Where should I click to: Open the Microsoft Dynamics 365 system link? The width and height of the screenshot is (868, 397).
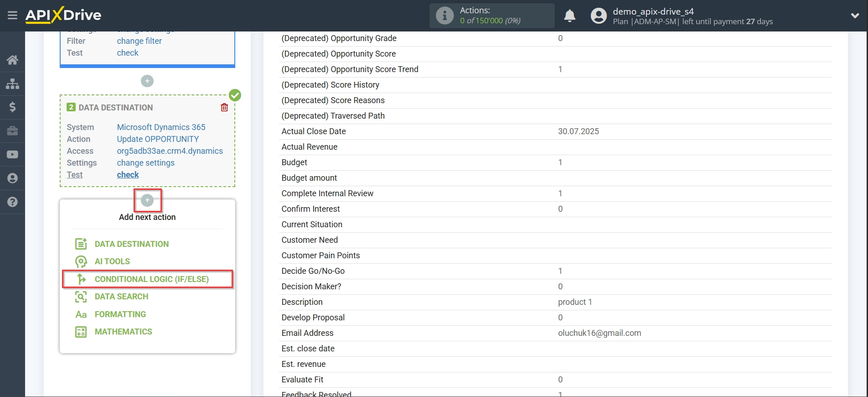pos(161,127)
